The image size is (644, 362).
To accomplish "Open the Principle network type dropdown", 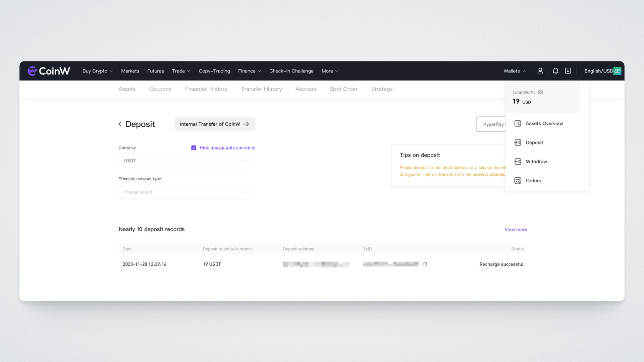I will pyautogui.click(x=186, y=192).
